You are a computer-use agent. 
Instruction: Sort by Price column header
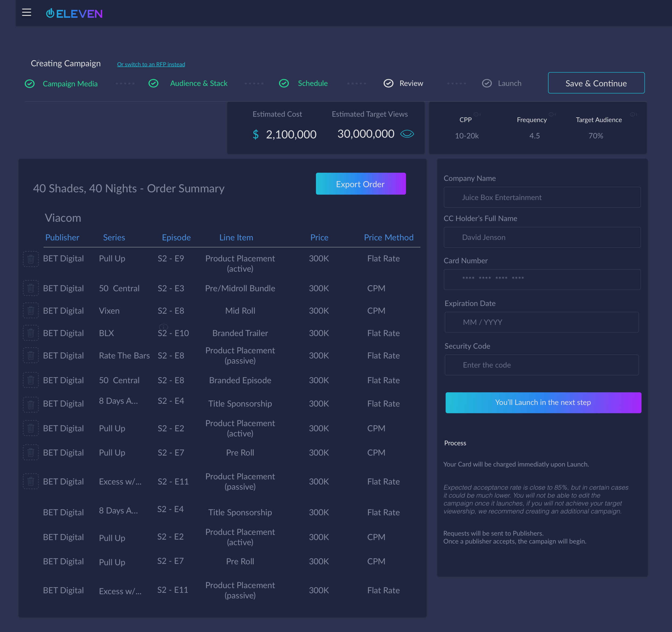[x=319, y=237]
